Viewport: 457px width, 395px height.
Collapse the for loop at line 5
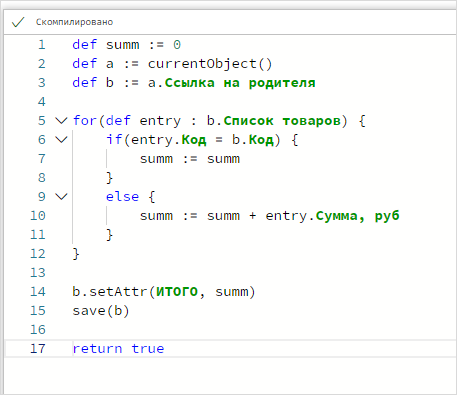(x=61, y=120)
